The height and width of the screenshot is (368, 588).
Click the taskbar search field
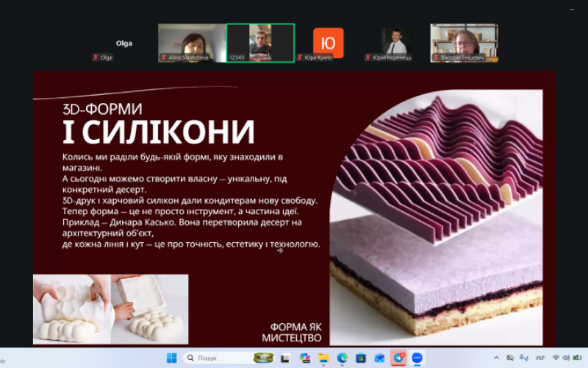pos(213,358)
